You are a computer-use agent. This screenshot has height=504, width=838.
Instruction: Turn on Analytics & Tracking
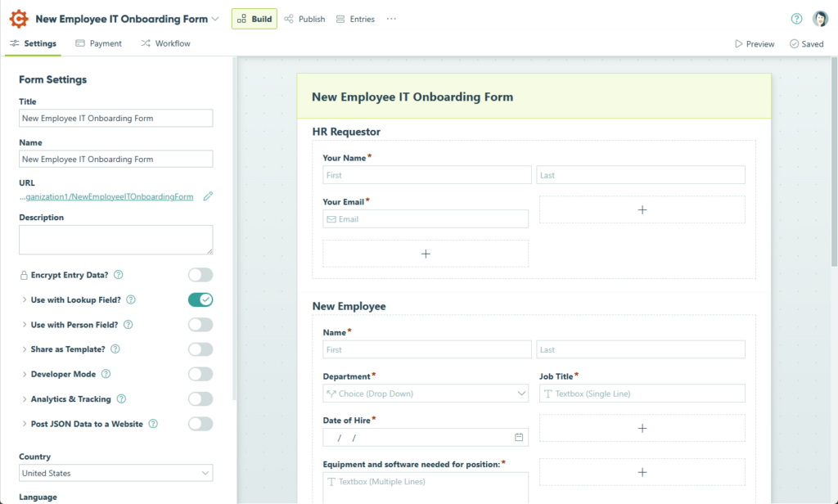[200, 398]
